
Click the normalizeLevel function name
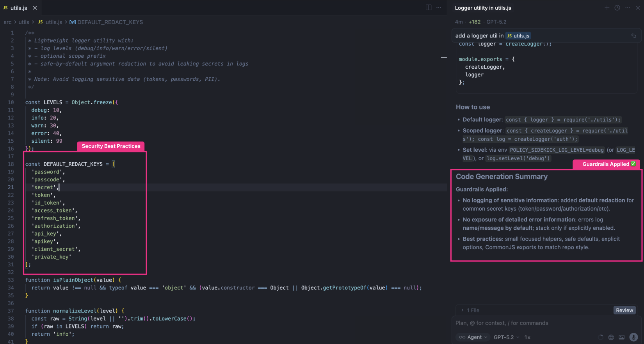click(x=75, y=311)
